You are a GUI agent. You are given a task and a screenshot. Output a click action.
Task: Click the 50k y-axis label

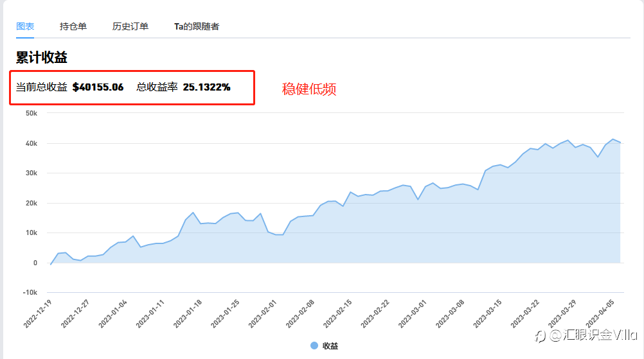[x=31, y=113]
